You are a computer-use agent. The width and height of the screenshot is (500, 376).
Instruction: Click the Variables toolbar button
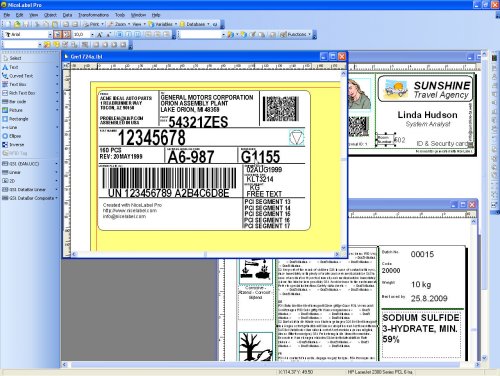click(161, 24)
